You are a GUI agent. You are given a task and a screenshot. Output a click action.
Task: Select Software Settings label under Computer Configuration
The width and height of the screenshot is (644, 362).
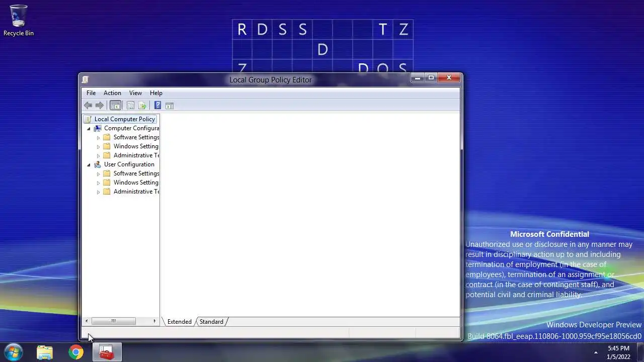point(136,137)
